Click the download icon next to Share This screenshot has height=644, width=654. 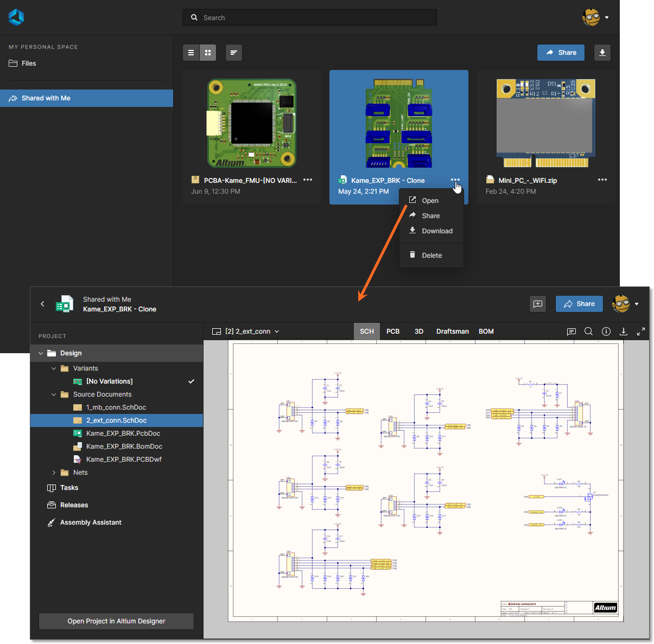[x=602, y=53]
